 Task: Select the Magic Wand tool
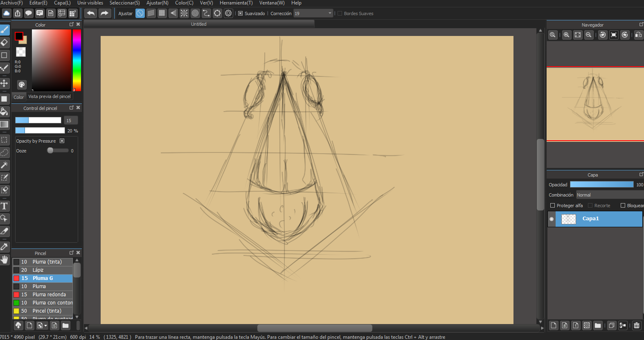[x=5, y=165]
